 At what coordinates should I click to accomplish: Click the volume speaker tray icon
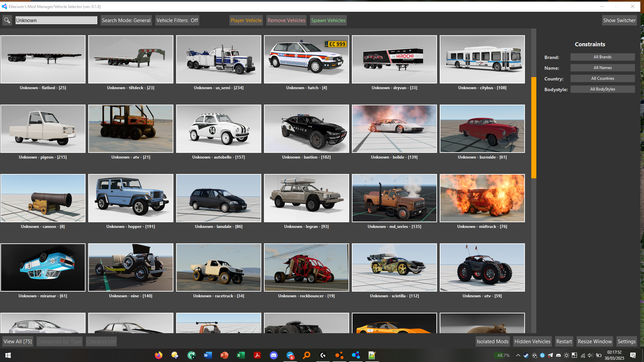coord(590,355)
